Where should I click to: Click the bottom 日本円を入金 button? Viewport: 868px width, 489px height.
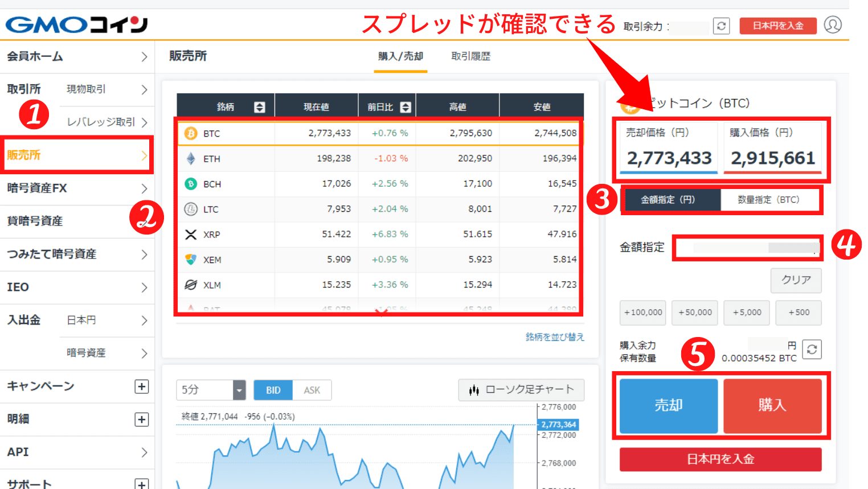pyautogui.click(x=720, y=459)
